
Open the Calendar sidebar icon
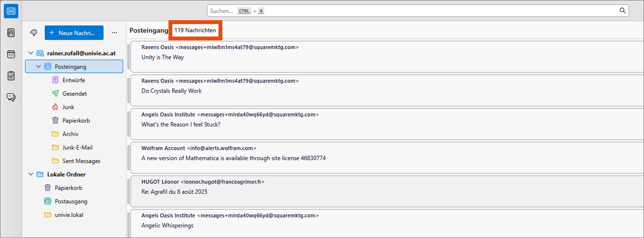11,54
